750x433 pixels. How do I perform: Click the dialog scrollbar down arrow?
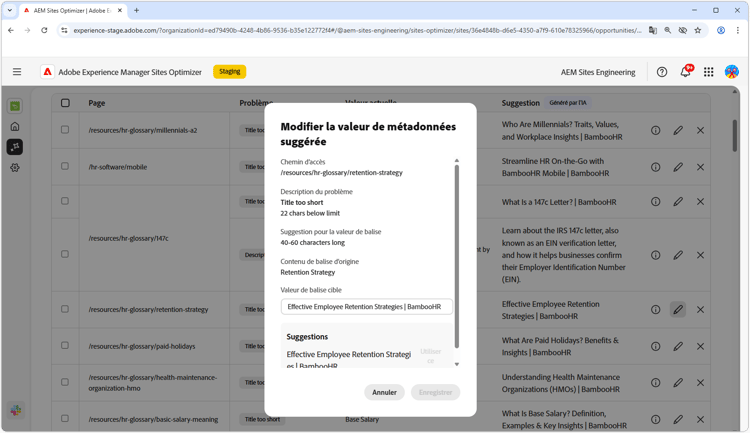(457, 365)
